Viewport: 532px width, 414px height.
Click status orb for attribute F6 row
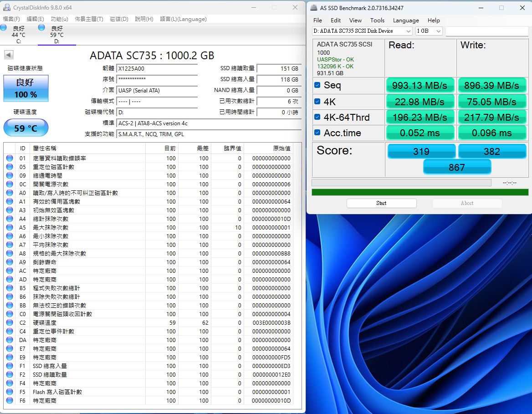tap(10, 400)
